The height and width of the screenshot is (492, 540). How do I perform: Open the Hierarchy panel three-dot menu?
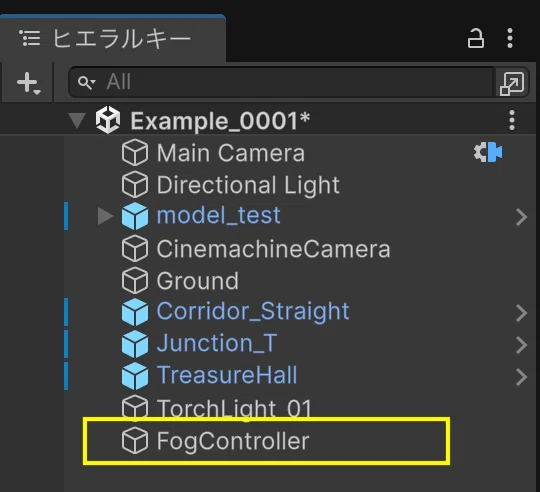510,38
